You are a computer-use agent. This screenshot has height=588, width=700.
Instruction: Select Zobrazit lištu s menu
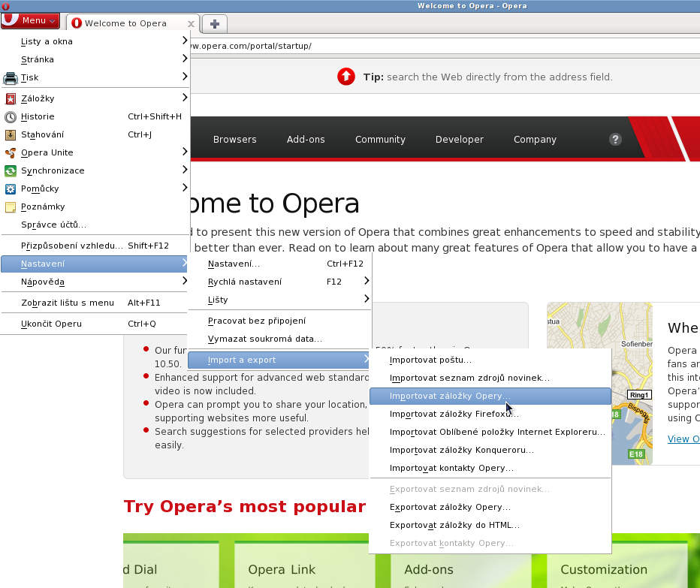(94, 303)
